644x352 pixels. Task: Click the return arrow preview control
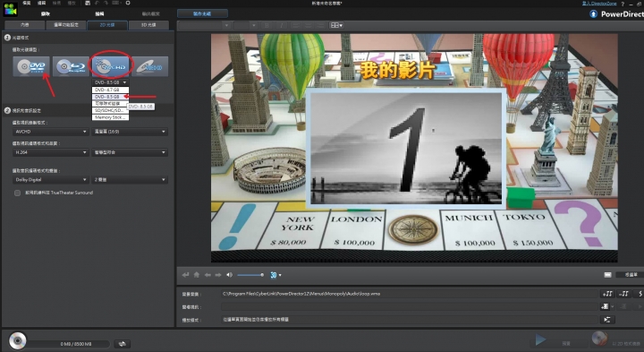186,275
